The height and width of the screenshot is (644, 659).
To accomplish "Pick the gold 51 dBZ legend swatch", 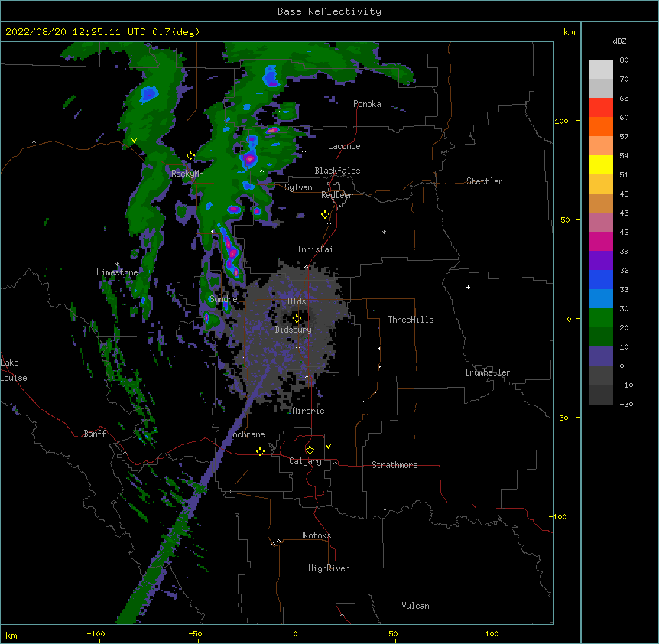I will tap(601, 184).
